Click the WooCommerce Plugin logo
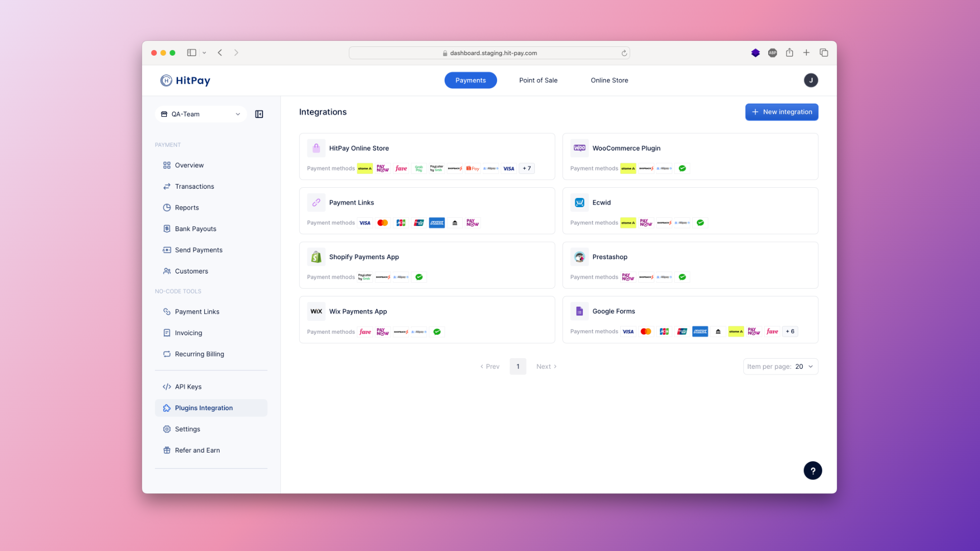This screenshot has width=980, height=551. tap(579, 148)
